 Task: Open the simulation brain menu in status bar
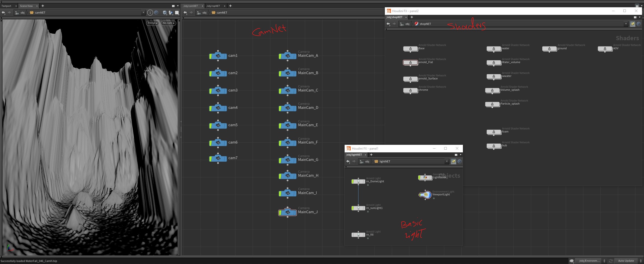(x=572, y=261)
